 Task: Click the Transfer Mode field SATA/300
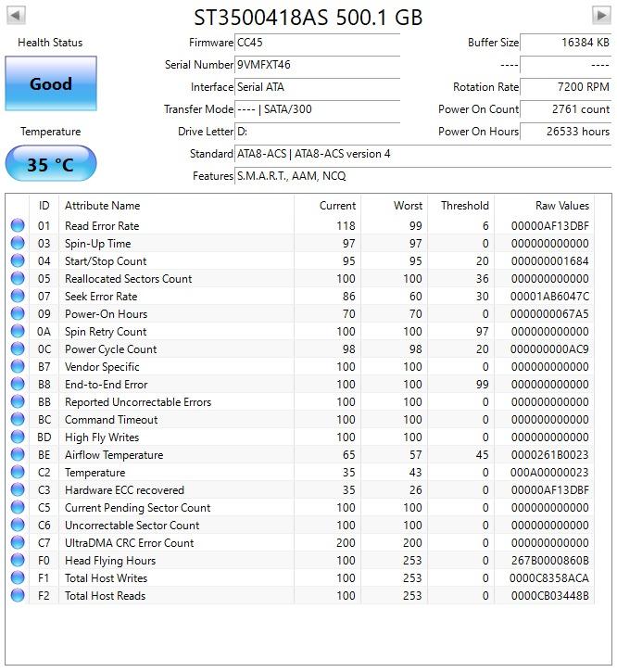(x=317, y=109)
